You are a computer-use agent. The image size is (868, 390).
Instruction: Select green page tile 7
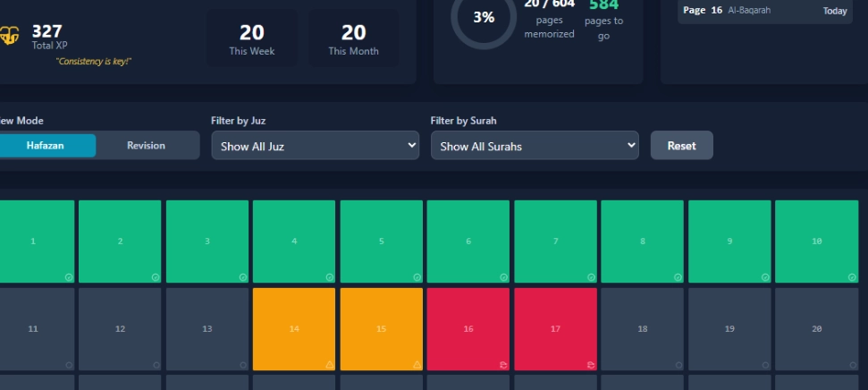(555, 242)
